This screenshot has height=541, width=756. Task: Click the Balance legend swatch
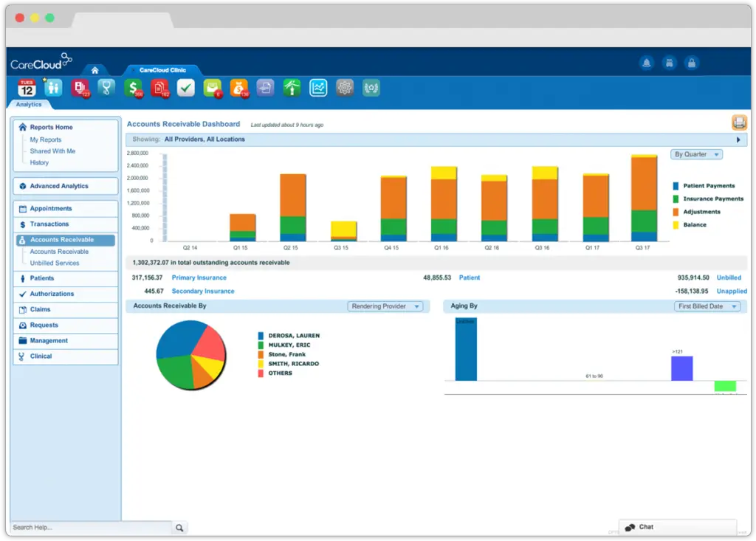pos(676,225)
